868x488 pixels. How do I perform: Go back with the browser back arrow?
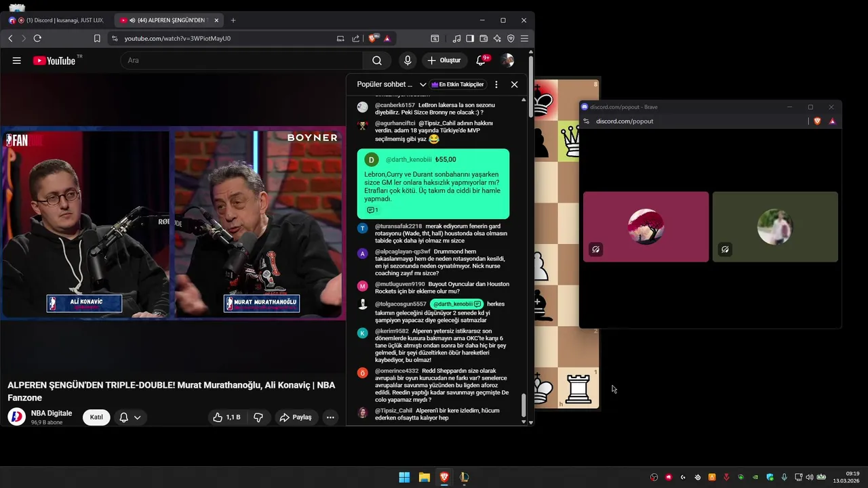10,39
